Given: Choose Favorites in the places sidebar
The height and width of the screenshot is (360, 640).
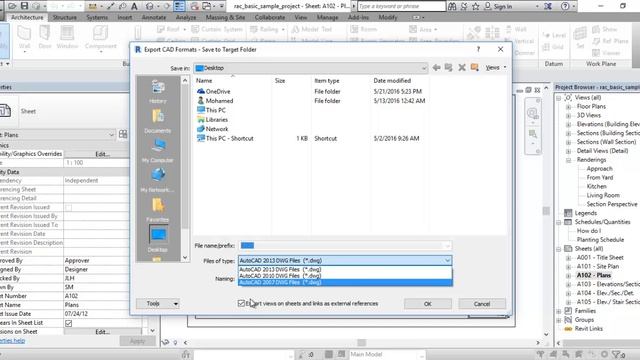Looking at the screenshot, I should 158,210.
